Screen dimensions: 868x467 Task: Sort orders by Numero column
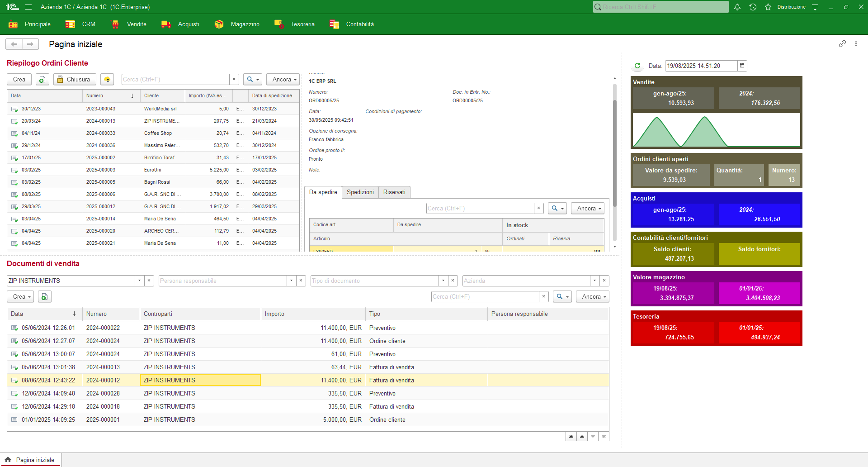[x=111, y=95]
